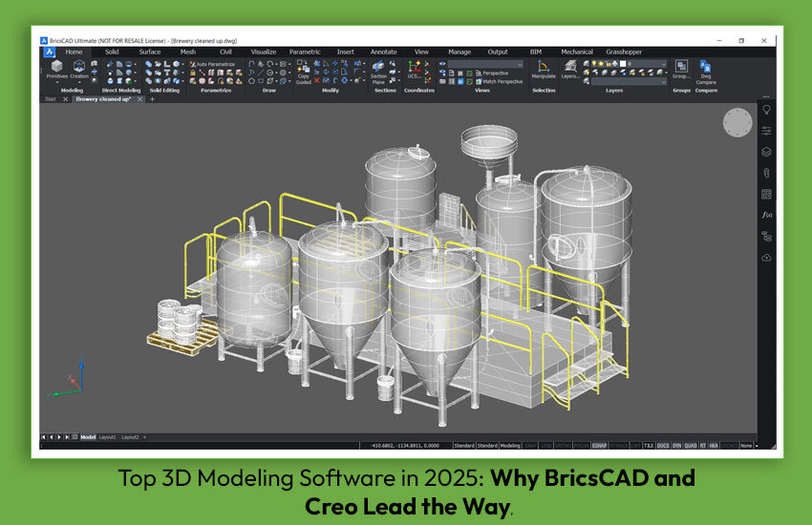The image size is (812, 525).
Task: Open the f(x) Parameters side panel
Action: (x=766, y=215)
